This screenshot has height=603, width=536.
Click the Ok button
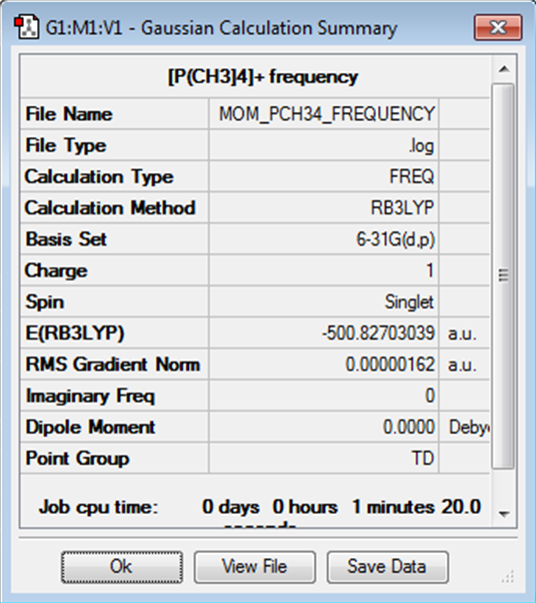(122, 567)
